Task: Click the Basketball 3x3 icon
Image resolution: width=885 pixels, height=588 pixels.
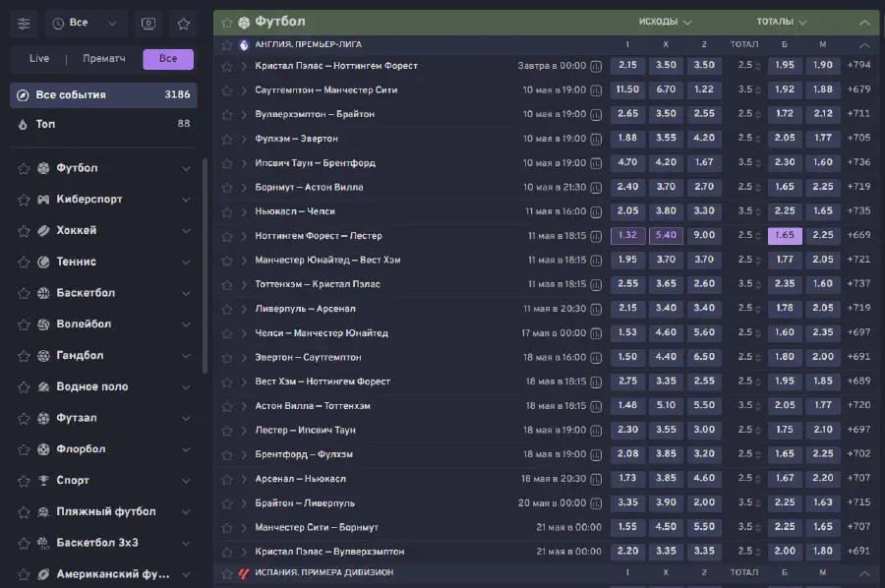Action: pos(43,543)
